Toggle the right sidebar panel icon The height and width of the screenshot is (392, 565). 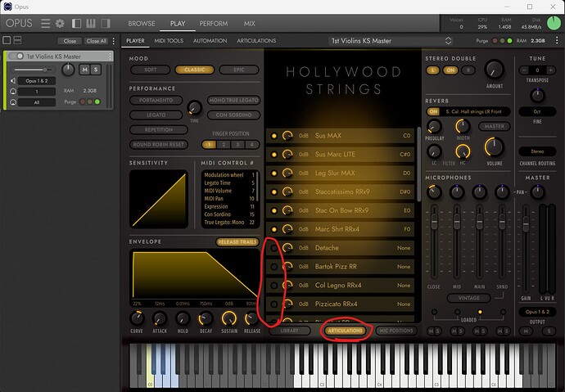(x=105, y=24)
